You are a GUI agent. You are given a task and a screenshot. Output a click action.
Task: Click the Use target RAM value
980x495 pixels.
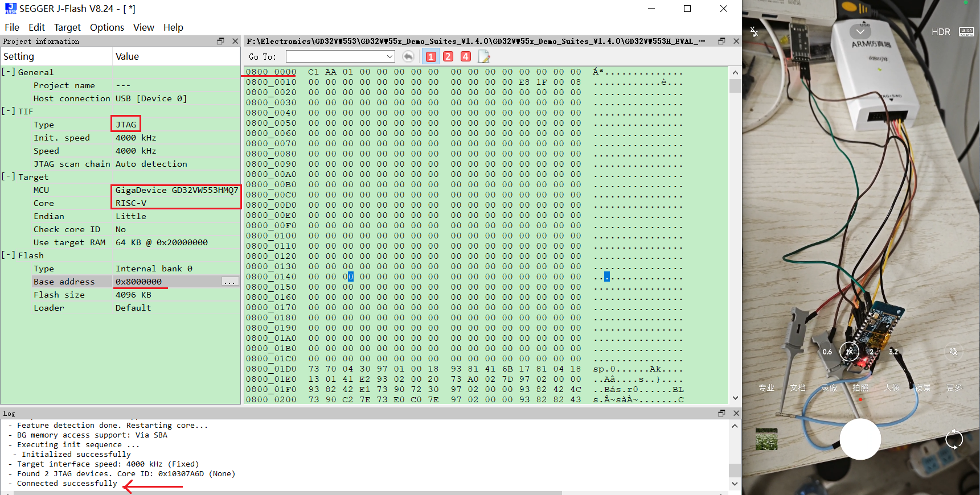[x=162, y=242]
